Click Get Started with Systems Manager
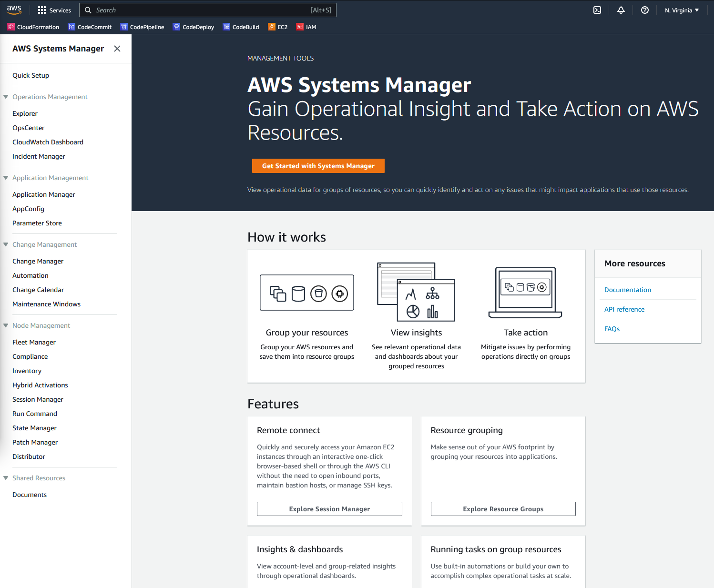This screenshot has width=714, height=588. (x=318, y=166)
